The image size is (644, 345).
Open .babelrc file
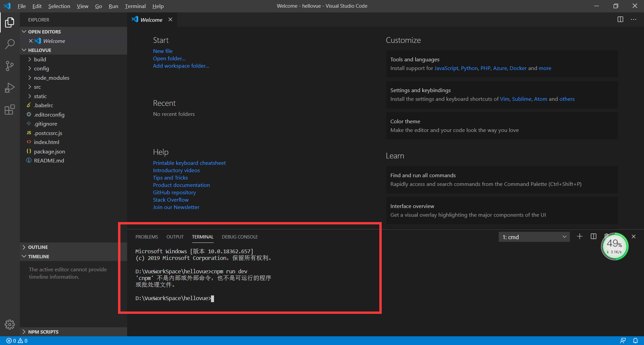click(73, 105)
